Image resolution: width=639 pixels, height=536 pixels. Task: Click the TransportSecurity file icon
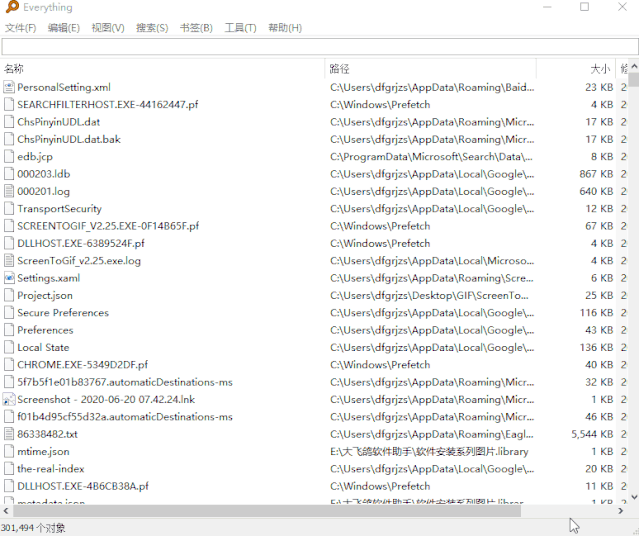coord(9,208)
